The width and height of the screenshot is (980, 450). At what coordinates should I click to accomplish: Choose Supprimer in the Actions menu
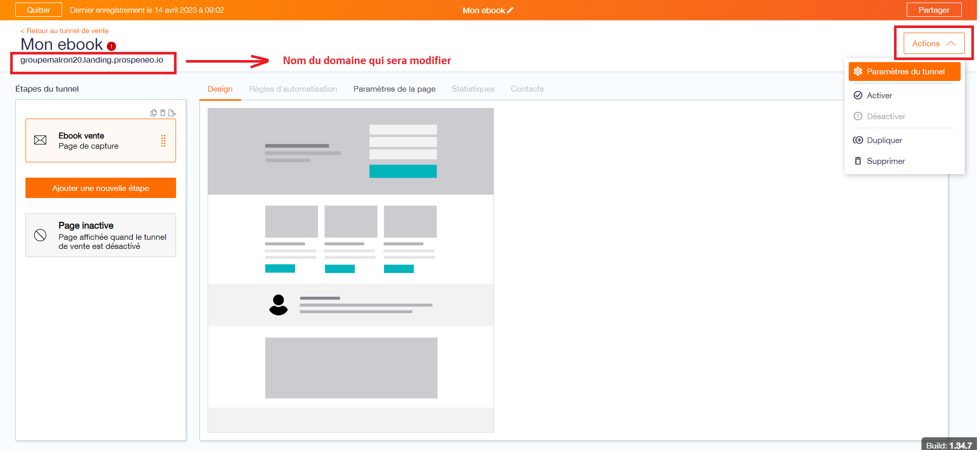(905, 161)
